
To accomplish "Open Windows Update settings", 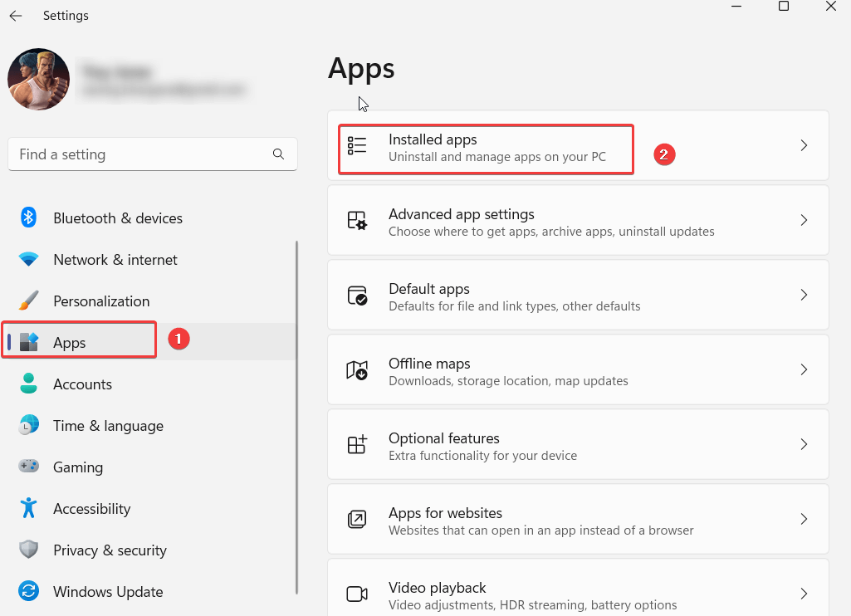I will pos(149,592).
